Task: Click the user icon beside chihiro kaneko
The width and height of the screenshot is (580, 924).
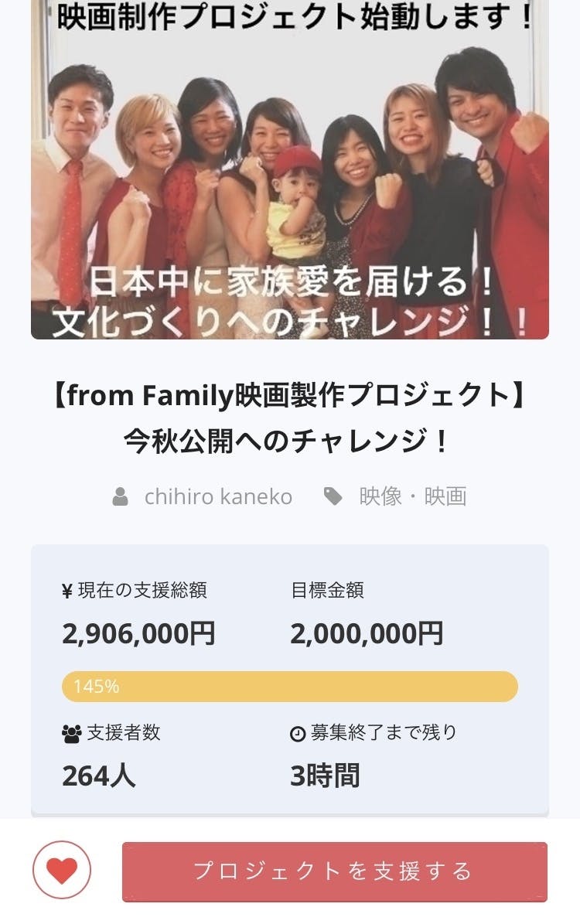Action: tap(120, 496)
